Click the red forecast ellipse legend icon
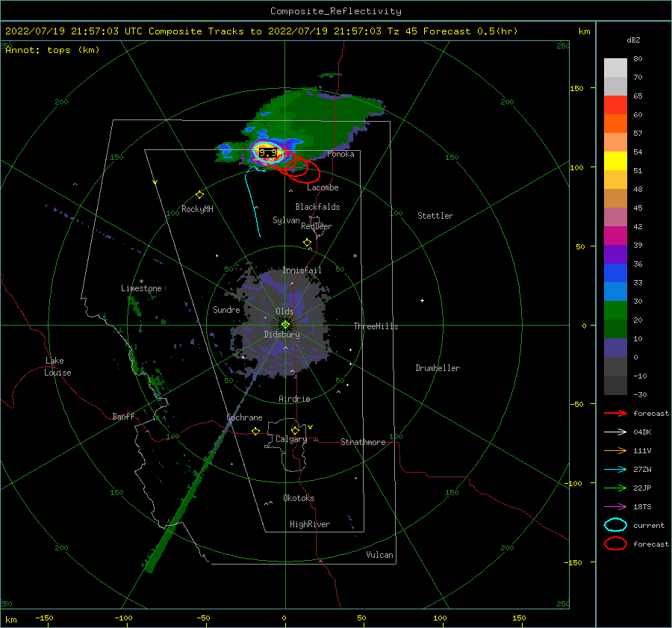The image size is (672, 628). pyautogui.click(x=615, y=544)
